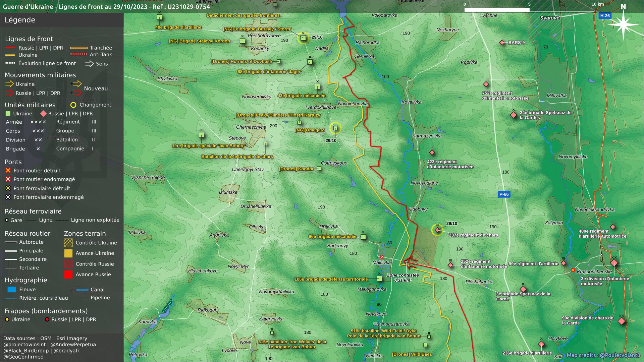
Task: Click the circled Omega 2 unit marker
Action: point(335,128)
